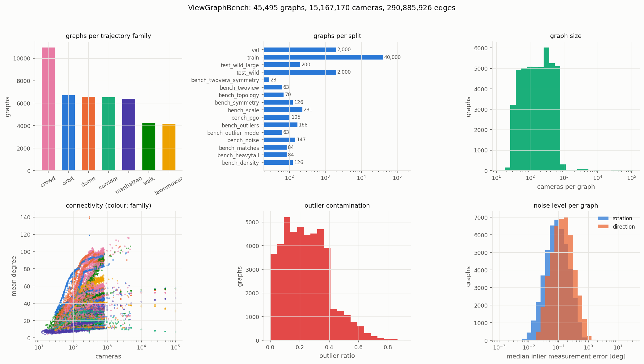Click the blue rotation legend swatch
Image resolution: width=644 pixels, height=364 pixels.
coord(603,218)
